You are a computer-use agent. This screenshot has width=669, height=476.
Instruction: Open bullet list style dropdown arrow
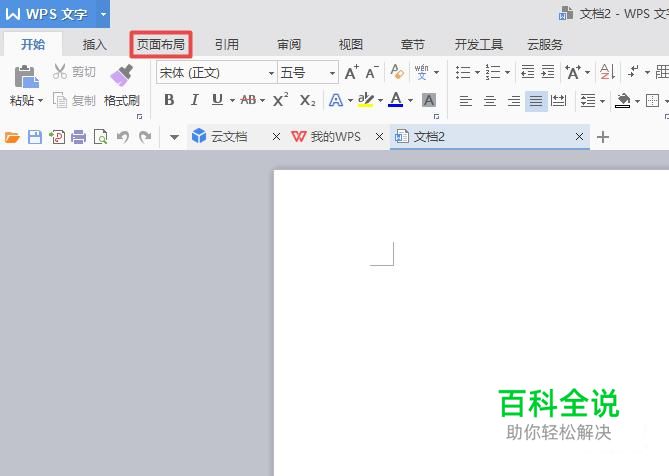[x=477, y=73]
